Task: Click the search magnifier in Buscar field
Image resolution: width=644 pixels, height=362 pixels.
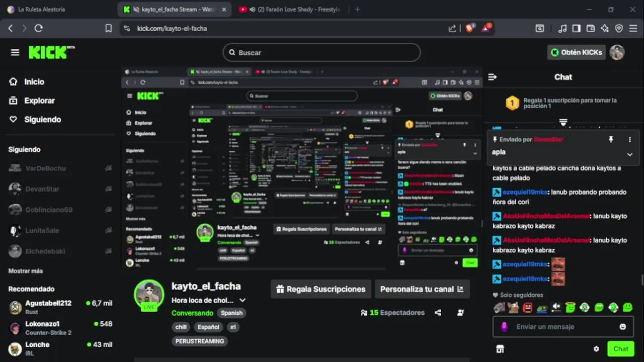Action: click(232, 52)
